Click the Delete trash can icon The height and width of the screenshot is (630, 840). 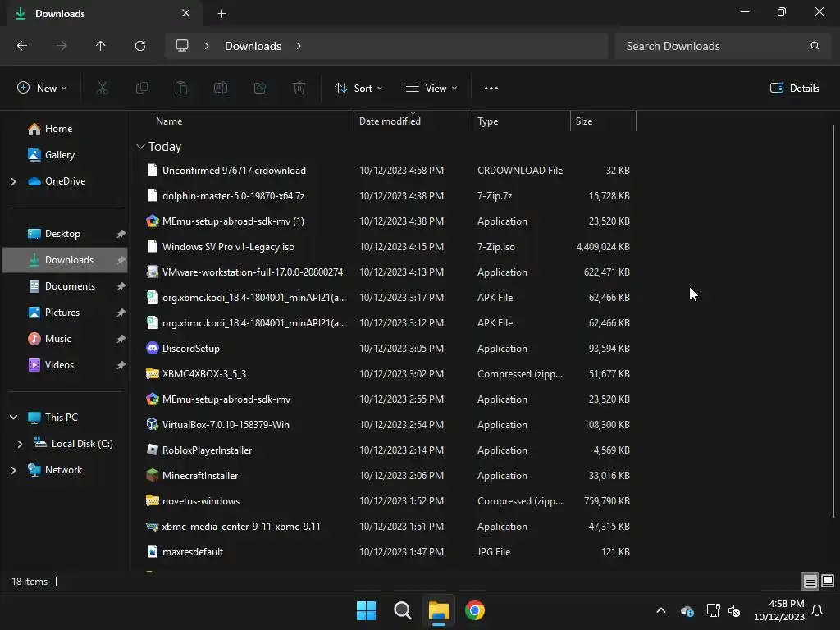299,89
